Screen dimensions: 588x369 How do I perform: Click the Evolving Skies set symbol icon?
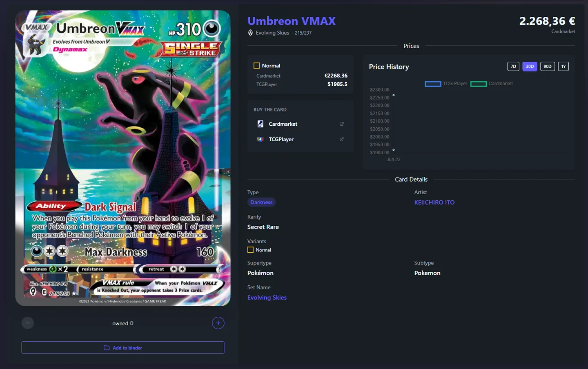(250, 33)
